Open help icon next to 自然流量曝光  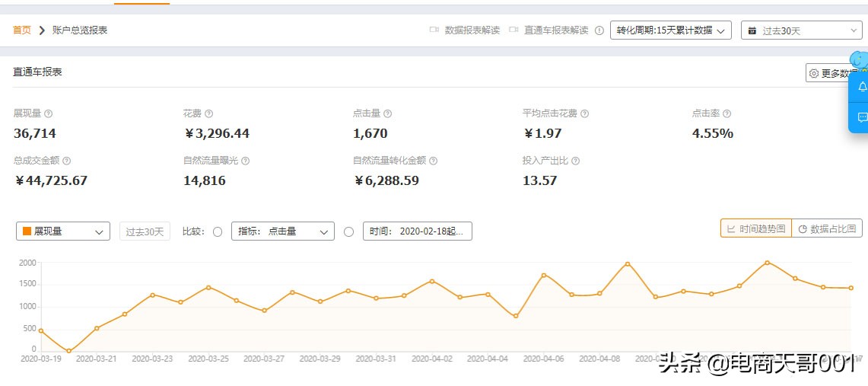point(245,161)
